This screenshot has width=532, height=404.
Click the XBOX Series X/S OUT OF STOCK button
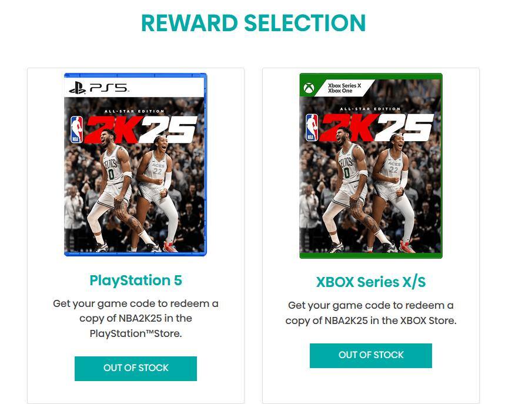coord(371,355)
